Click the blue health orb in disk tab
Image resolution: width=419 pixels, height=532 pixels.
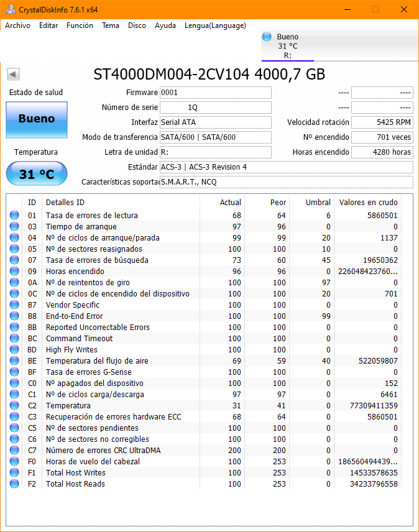click(267, 37)
